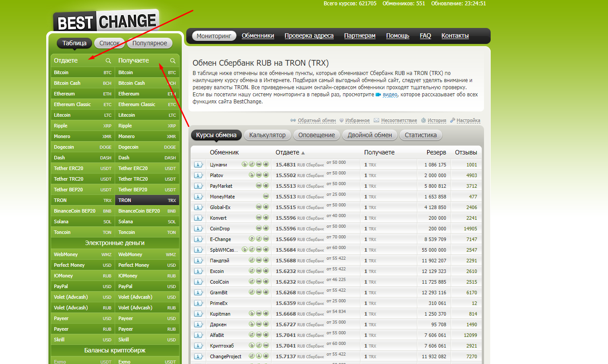Open the Оповещение tab

click(x=316, y=135)
